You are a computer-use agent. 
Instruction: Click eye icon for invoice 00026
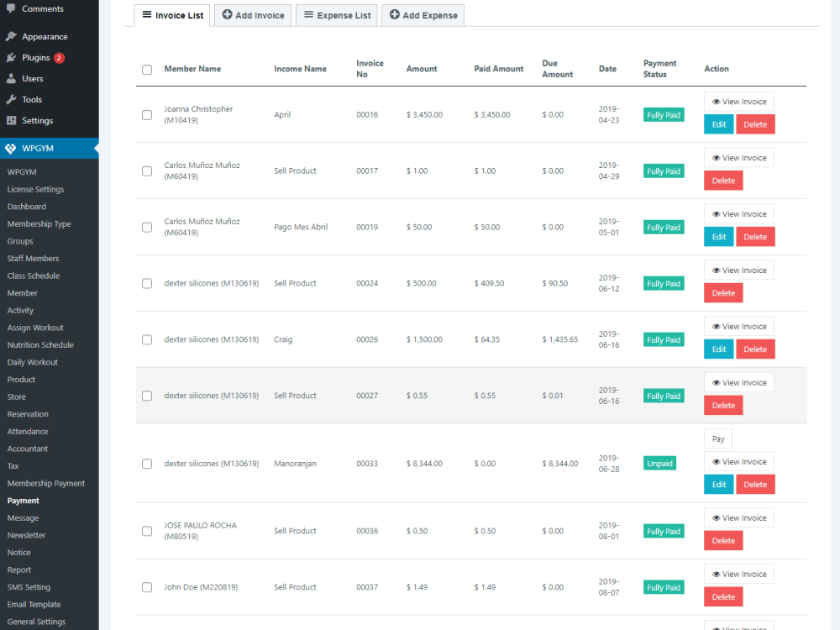click(x=716, y=327)
